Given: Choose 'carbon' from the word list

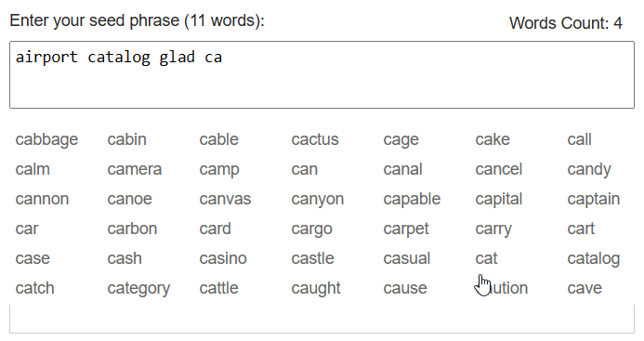Looking at the screenshot, I should (x=132, y=229).
